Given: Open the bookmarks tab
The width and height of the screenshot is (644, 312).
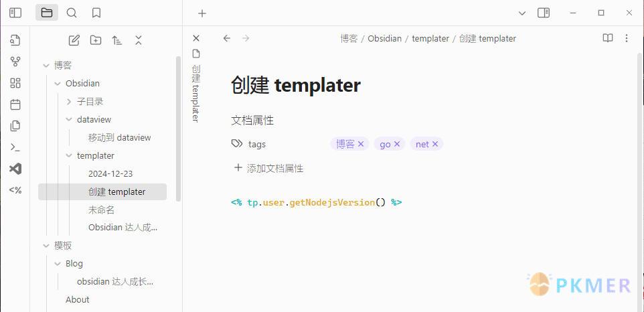Looking at the screenshot, I should click(96, 13).
